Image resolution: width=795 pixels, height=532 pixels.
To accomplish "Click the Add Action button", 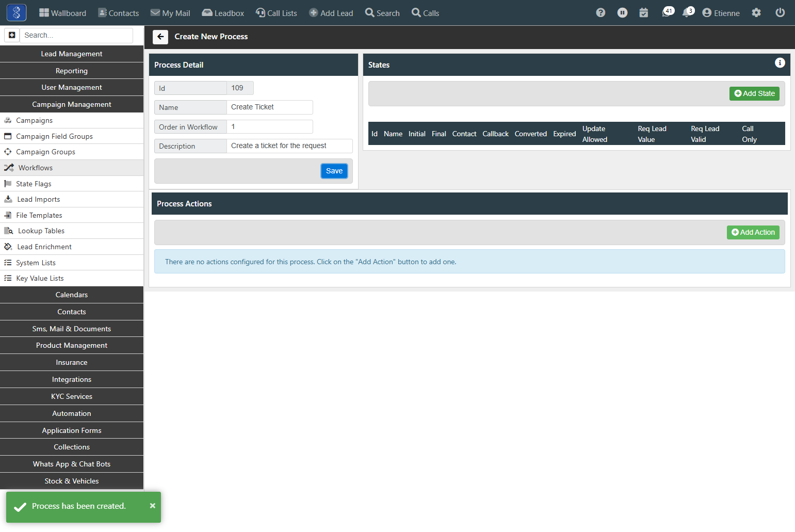I will pos(753,232).
